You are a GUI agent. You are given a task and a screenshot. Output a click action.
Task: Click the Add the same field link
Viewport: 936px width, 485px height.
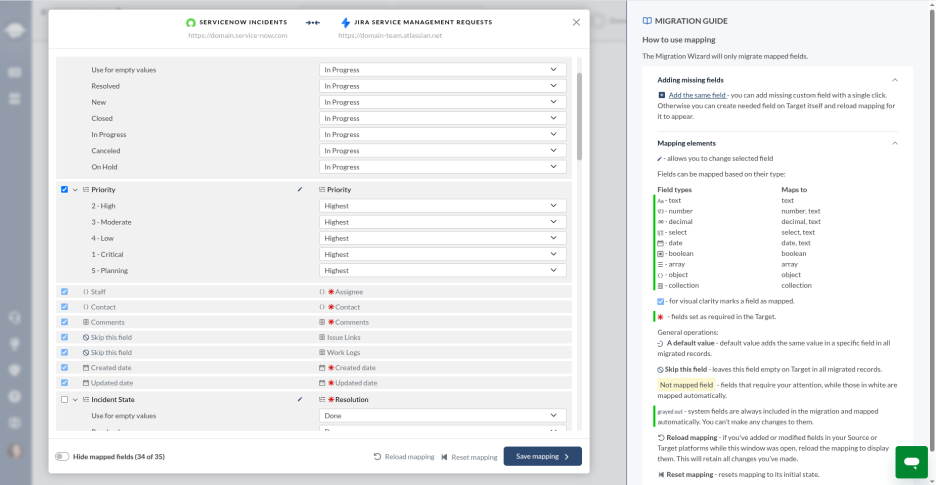pos(697,95)
